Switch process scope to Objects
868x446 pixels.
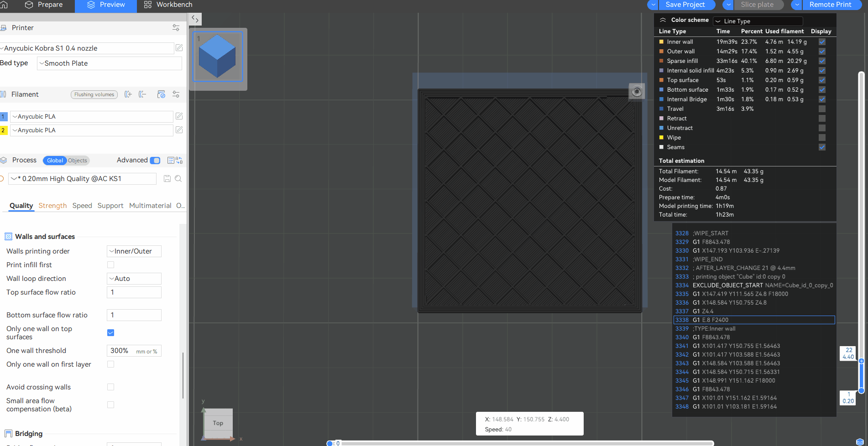(x=78, y=161)
